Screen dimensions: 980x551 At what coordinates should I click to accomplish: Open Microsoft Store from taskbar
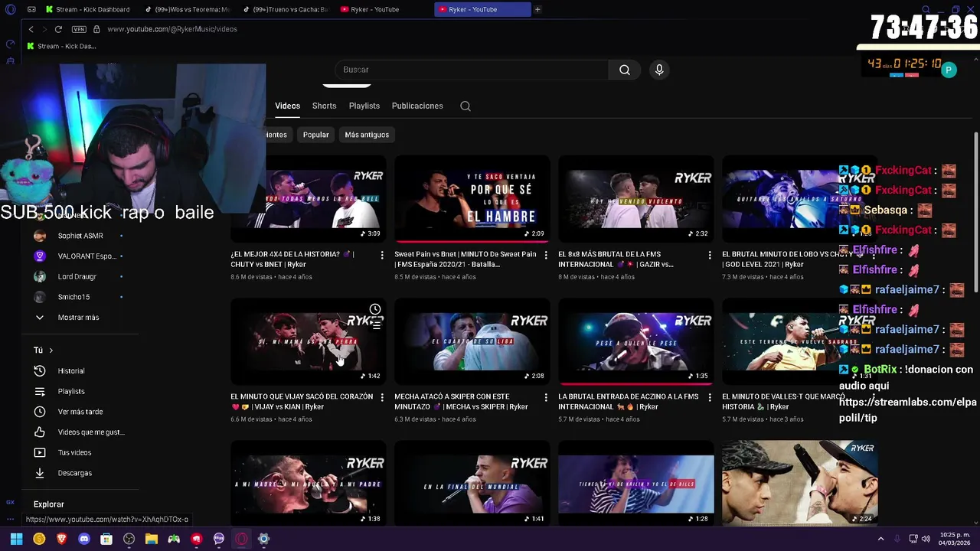(x=106, y=539)
